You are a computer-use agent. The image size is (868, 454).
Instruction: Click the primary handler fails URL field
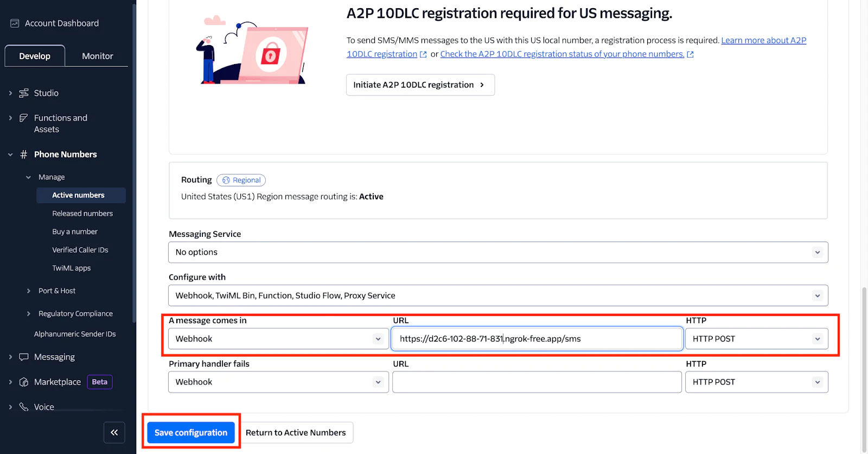pos(537,382)
